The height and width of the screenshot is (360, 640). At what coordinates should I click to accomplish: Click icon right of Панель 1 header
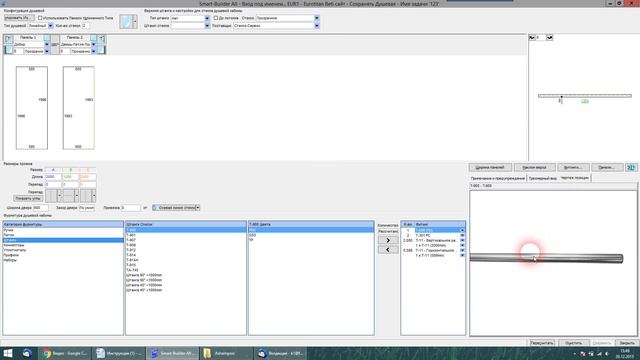tap(47, 38)
